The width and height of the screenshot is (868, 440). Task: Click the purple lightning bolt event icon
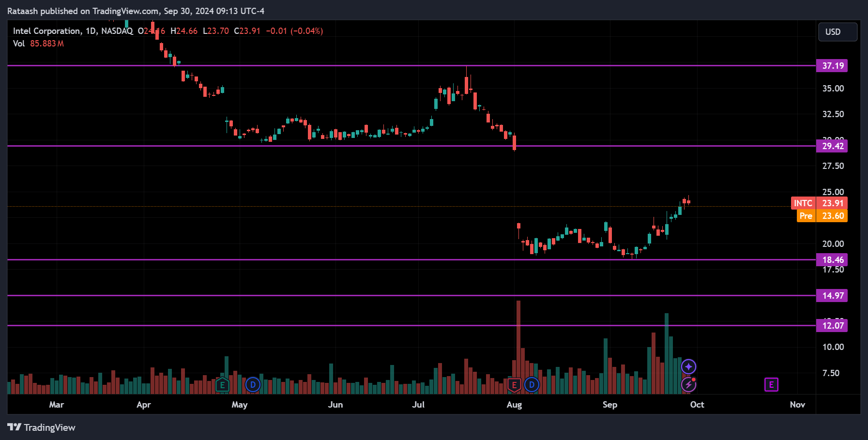point(688,385)
